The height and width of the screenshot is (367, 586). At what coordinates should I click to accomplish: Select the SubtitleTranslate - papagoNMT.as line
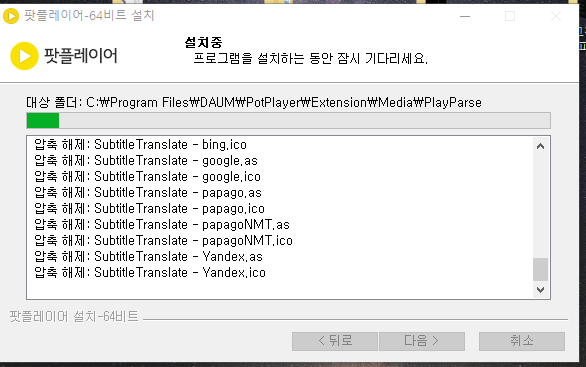pyautogui.click(x=162, y=225)
